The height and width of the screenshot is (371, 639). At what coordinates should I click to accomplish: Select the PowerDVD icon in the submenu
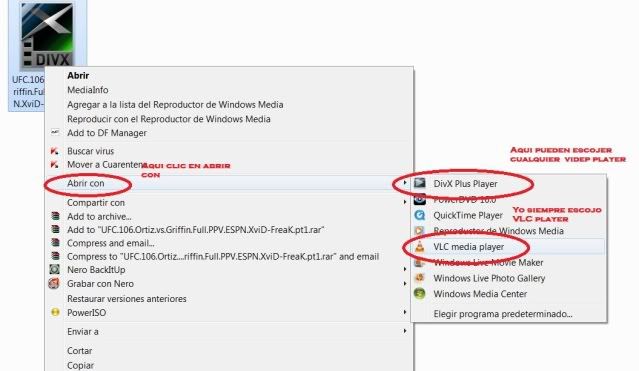[420, 199]
